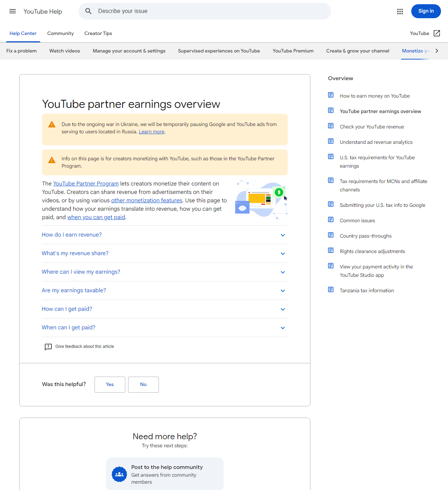Expand 'How can I get paid?' section
Viewport: 448px width, 490px height.
[x=164, y=309]
